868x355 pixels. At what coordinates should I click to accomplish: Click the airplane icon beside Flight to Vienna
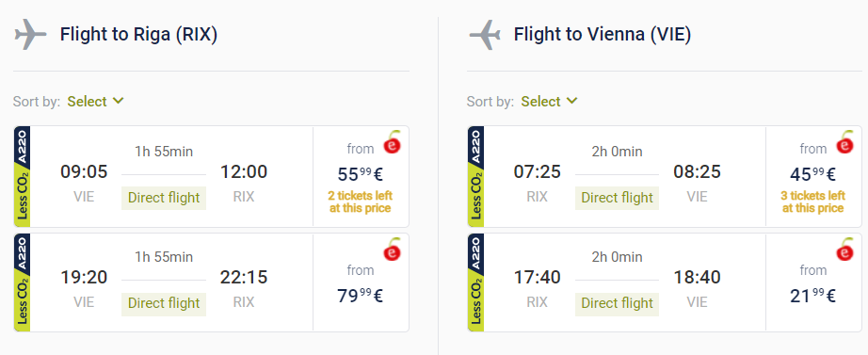point(485,34)
